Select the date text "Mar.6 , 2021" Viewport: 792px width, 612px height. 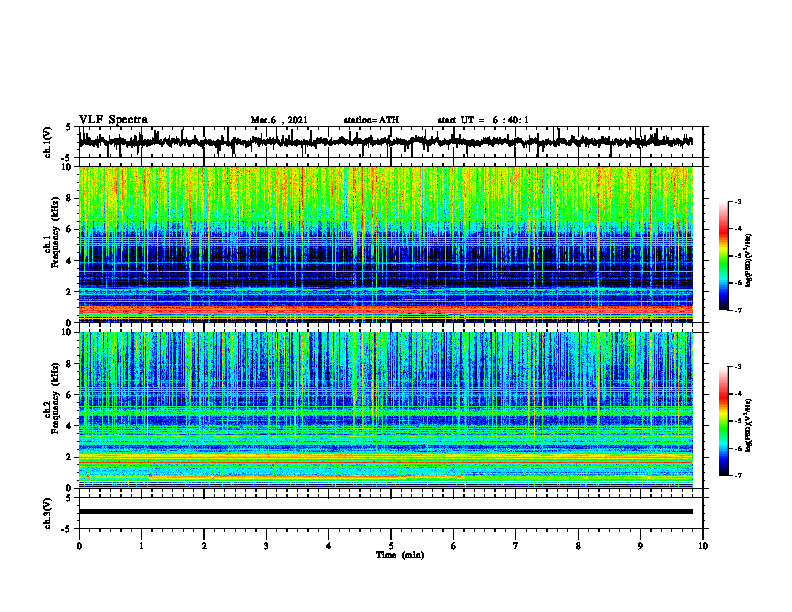click(279, 120)
